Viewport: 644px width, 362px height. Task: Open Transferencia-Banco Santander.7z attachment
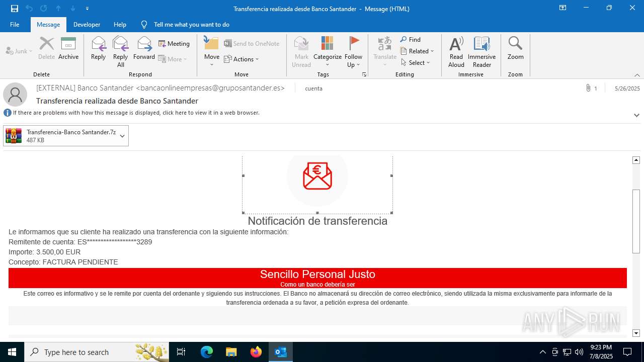(60, 136)
